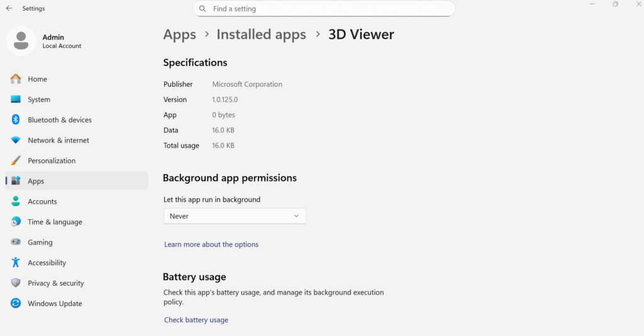
Task: Click the Accessibility figure icon
Action: tap(16, 262)
